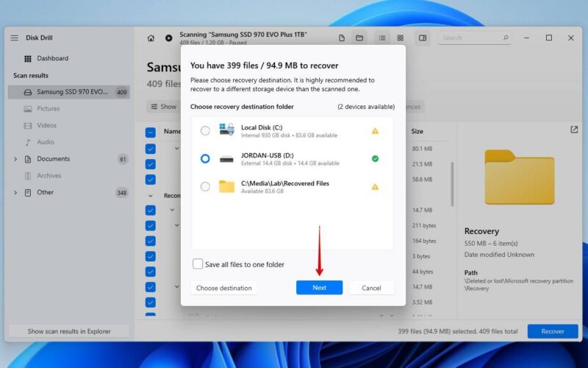Click Show scan results in Explorer
588x368 pixels.
(69, 332)
